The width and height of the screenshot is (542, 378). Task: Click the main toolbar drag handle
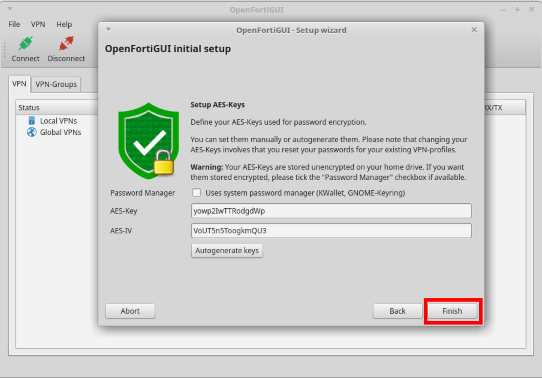pyautogui.click(x=4, y=49)
